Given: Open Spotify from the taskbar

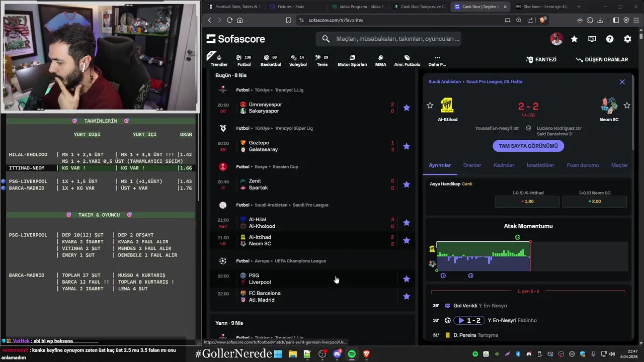Looking at the screenshot, I should (352, 354).
